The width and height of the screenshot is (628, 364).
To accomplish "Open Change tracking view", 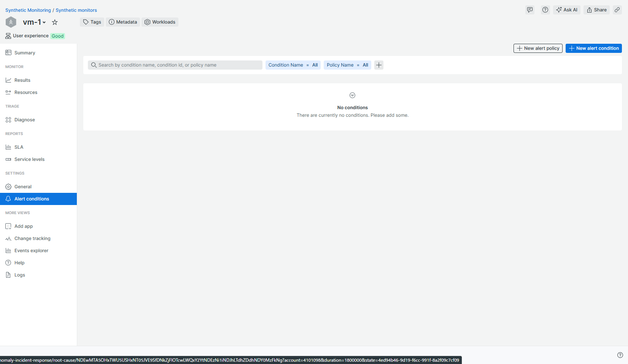I will (x=38, y=238).
